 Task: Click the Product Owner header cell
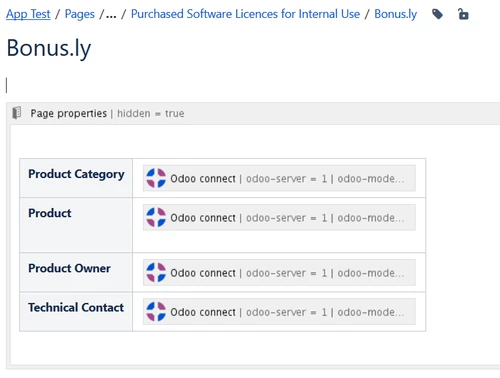tap(76, 272)
